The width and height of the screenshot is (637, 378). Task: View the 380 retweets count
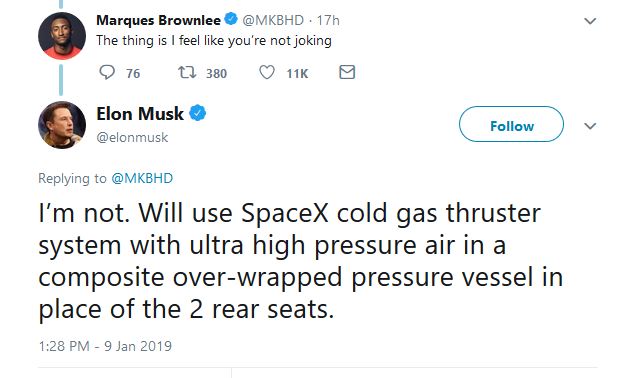[x=216, y=74]
